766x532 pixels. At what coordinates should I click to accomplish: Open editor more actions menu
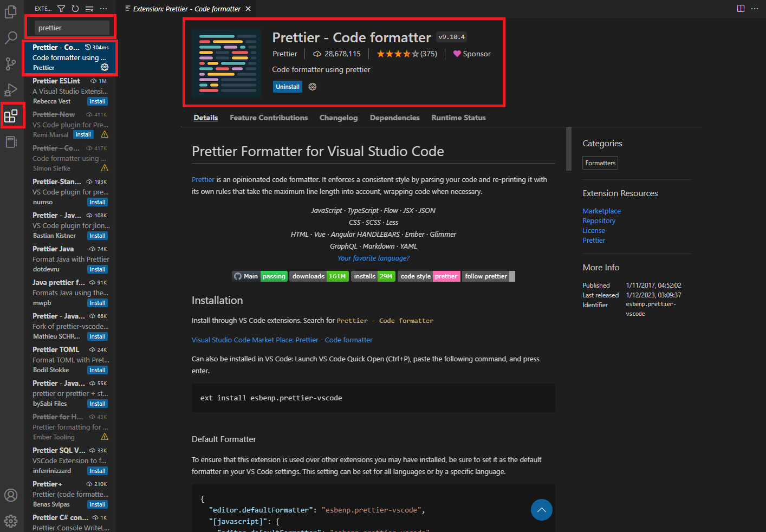tap(755, 9)
